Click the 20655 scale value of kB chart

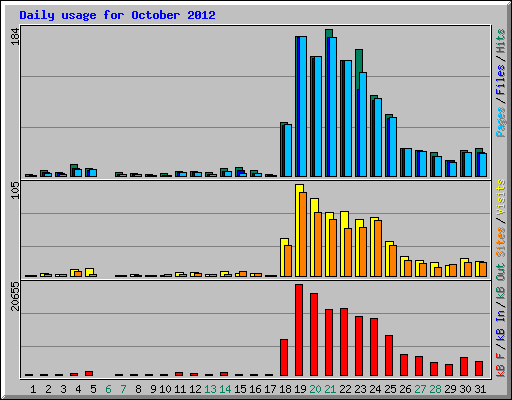pyautogui.click(x=15, y=296)
